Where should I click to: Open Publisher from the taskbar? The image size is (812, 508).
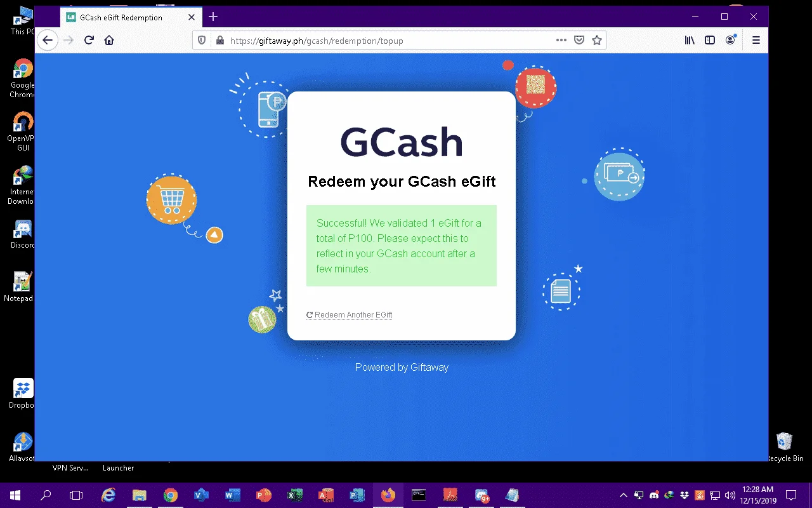pos(357,495)
